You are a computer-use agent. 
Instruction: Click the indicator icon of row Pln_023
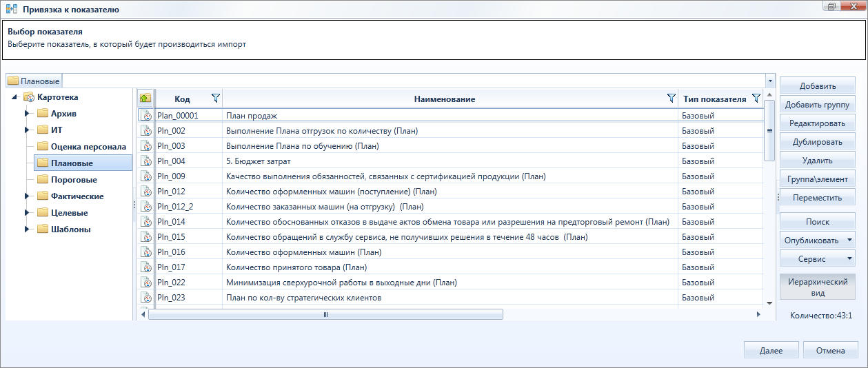click(146, 297)
